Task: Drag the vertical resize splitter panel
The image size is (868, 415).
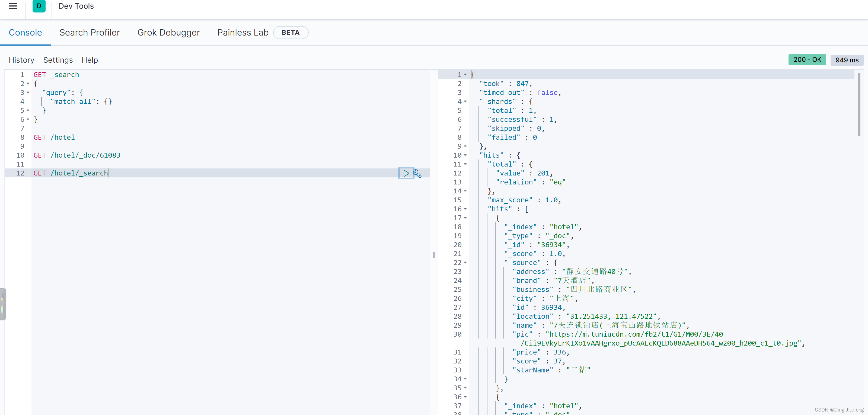Action: coord(435,255)
